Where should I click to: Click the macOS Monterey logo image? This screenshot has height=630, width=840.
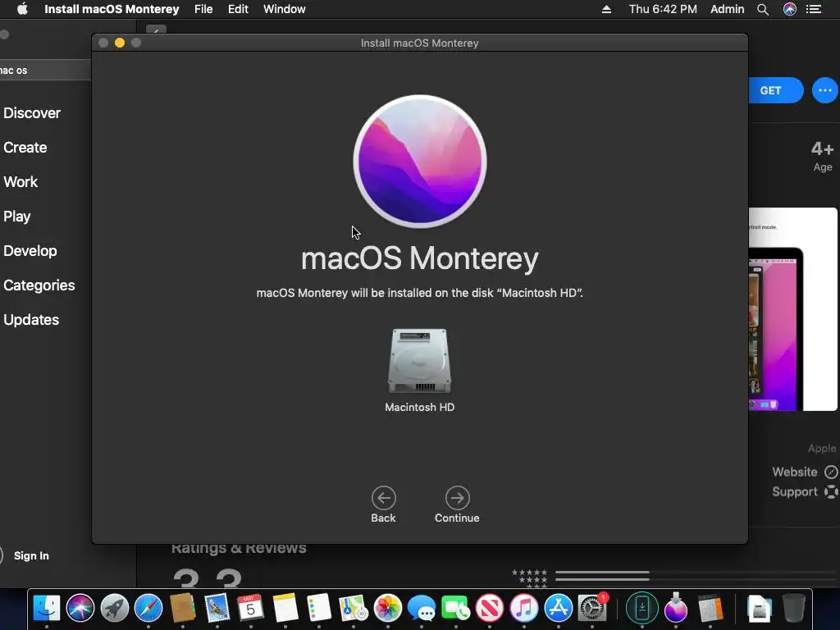click(419, 162)
